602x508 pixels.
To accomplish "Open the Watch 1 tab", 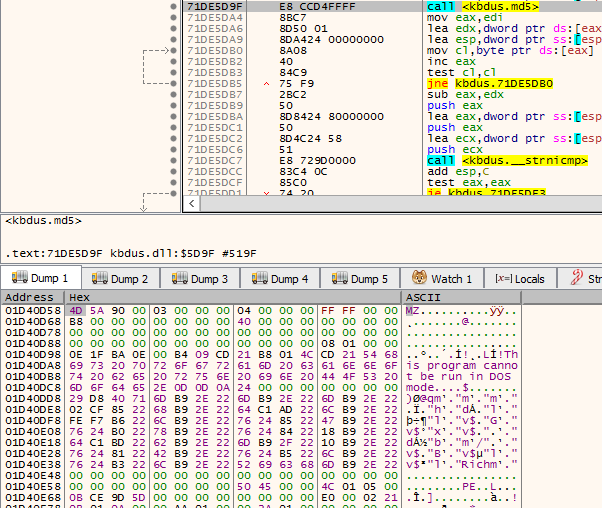I will click(x=442, y=279).
